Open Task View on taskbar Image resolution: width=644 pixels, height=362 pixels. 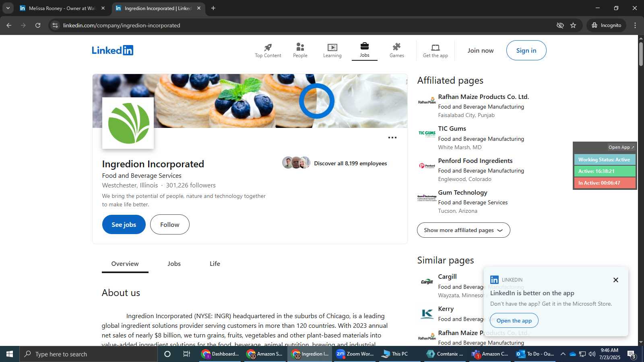(x=186, y=354)
